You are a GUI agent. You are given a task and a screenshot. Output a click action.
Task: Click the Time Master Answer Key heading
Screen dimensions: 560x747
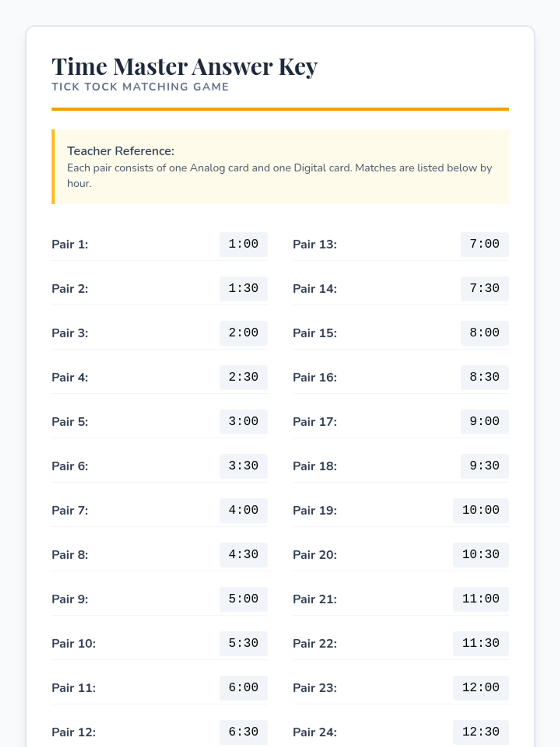(184, 66)
